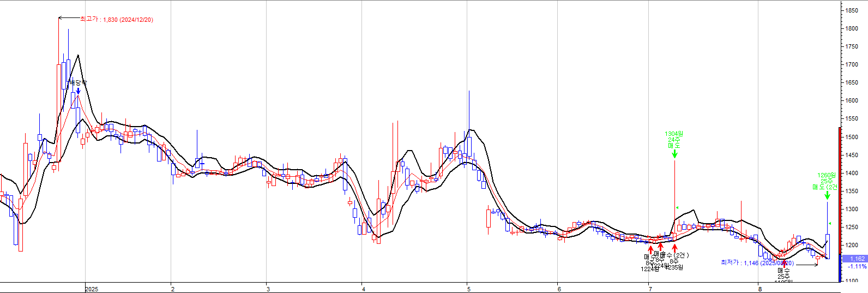Click the 1600 price axis label

pos(852,100)
